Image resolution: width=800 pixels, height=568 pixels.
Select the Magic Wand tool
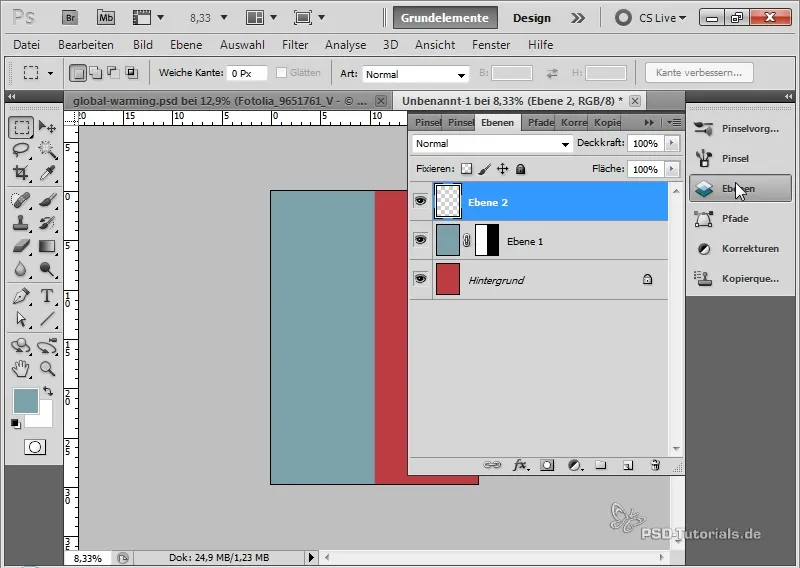tap(47, 150)
